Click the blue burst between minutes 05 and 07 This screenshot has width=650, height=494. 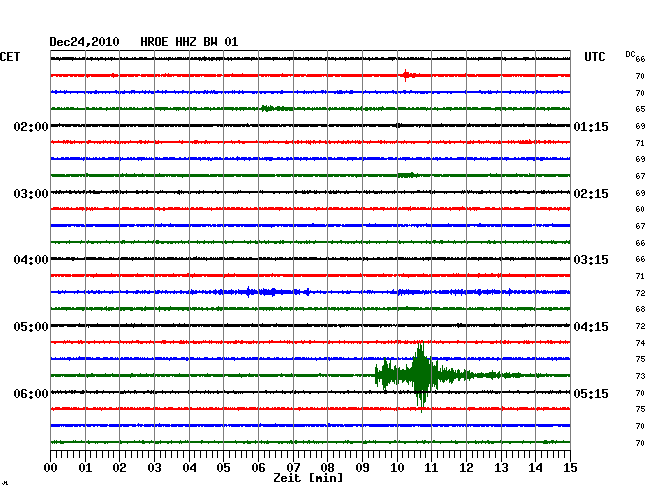tap(263, 292)
